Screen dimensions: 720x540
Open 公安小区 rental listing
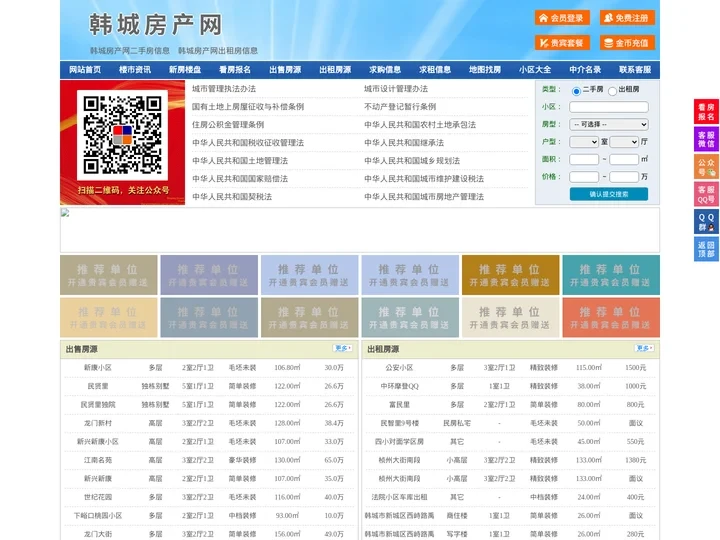399,368
